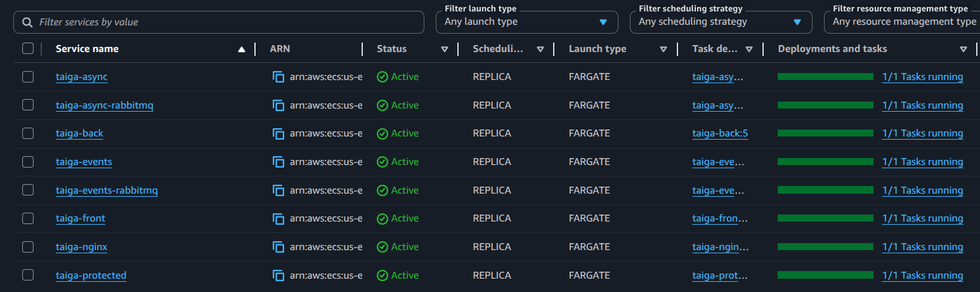Copy the ARN for taiga-front

point(278,218)
